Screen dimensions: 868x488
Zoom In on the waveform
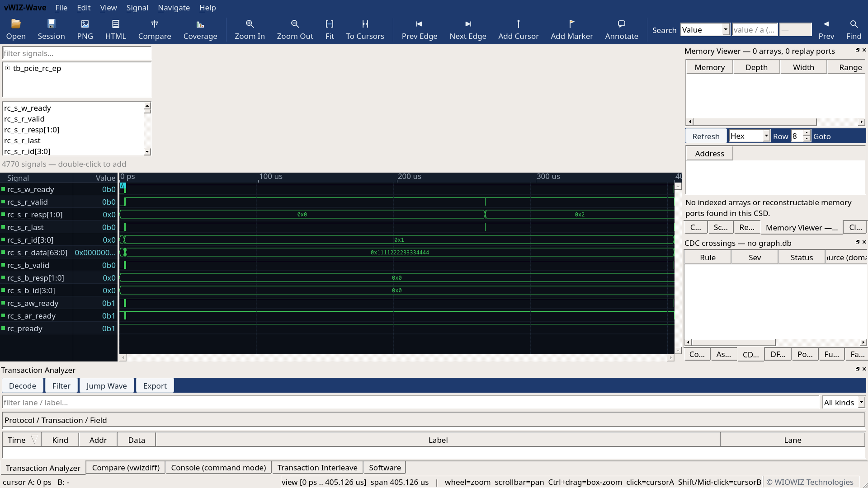(x=250, y=29)
